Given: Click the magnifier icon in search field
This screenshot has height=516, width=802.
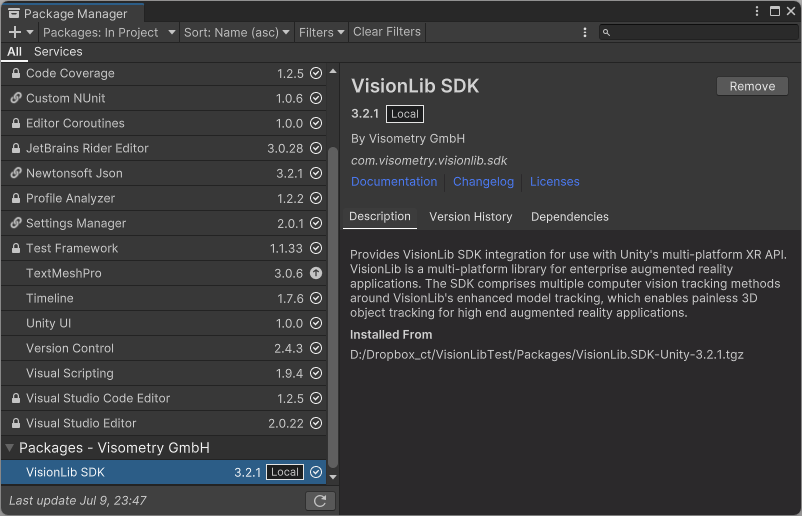Looking at the screenshot, I should (x=606, y=32).
